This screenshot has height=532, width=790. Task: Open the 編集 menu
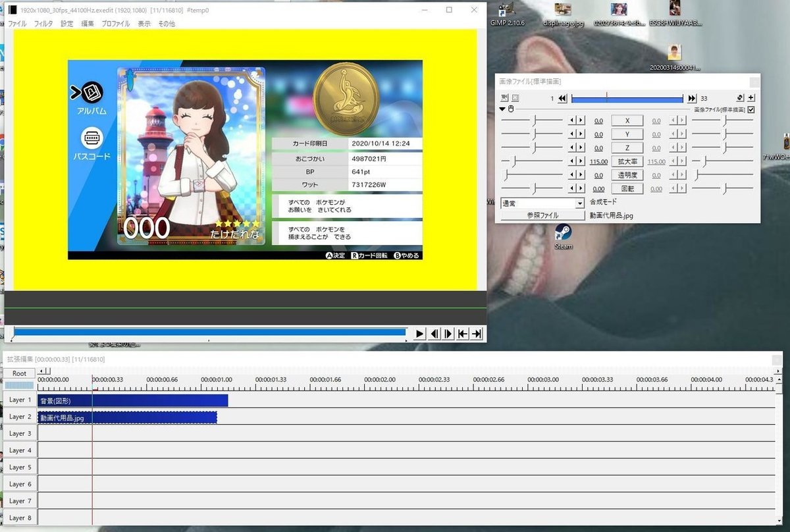click(87, 24)
